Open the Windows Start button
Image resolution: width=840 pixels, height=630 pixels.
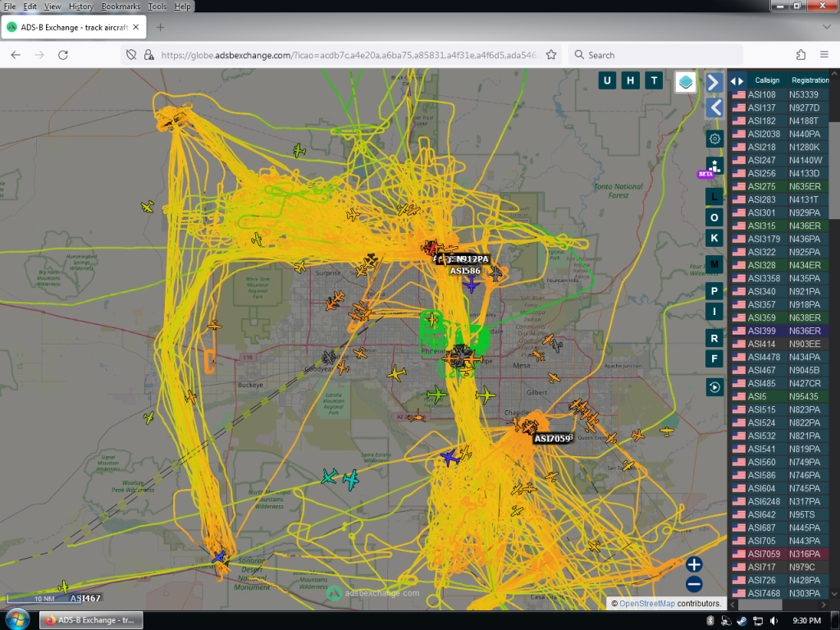(x=16, y=620)
